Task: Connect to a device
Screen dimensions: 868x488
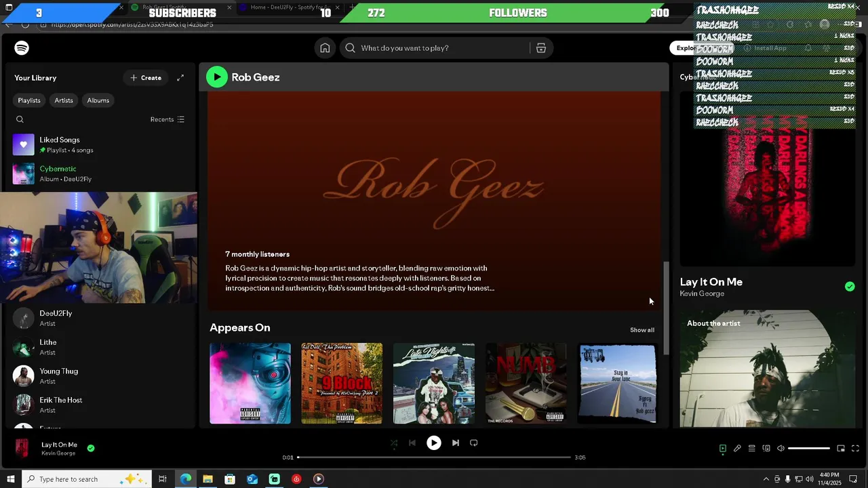Action: [766, 449]
